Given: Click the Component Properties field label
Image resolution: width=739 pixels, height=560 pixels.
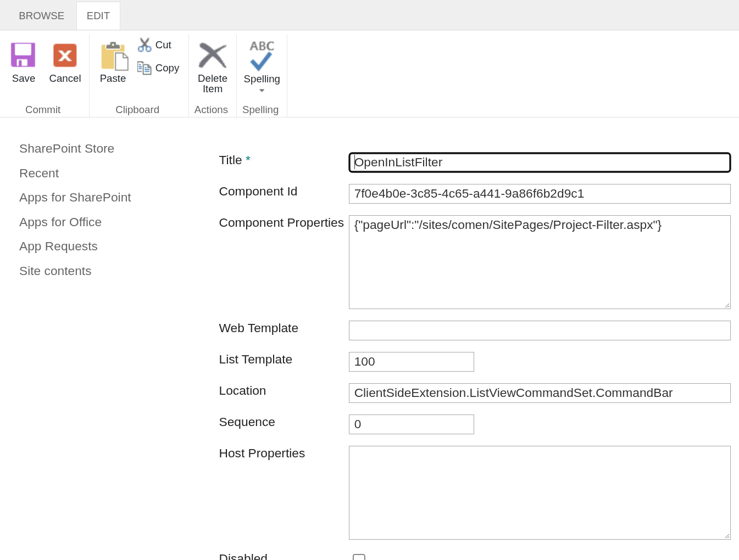Looking at the screenshot, I should (x=281, y=223).
